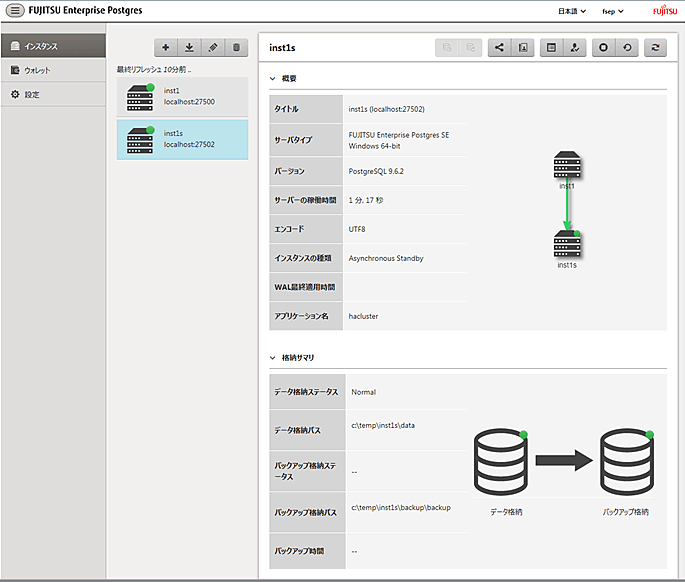Image resolution: width=685 pixels, height=582 pixels.
Task: Open the 日本語 language dropdown
Action: tap(572, 11)
